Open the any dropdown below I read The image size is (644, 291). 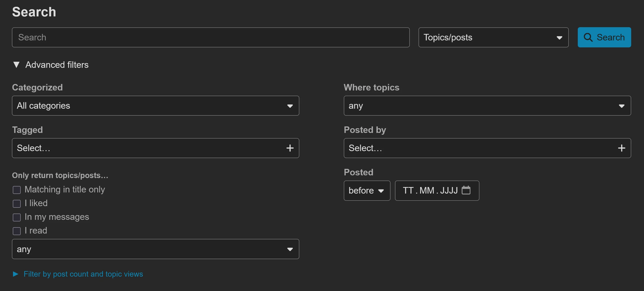(x=155, y=249)
